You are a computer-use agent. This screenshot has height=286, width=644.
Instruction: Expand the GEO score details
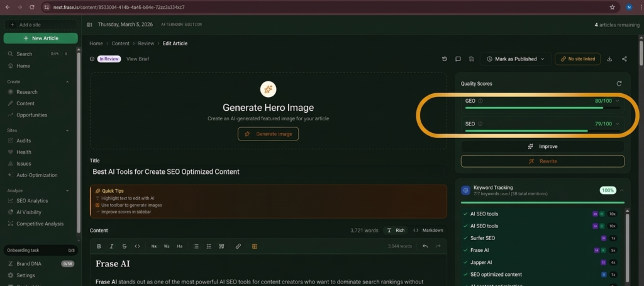point(617,101)
